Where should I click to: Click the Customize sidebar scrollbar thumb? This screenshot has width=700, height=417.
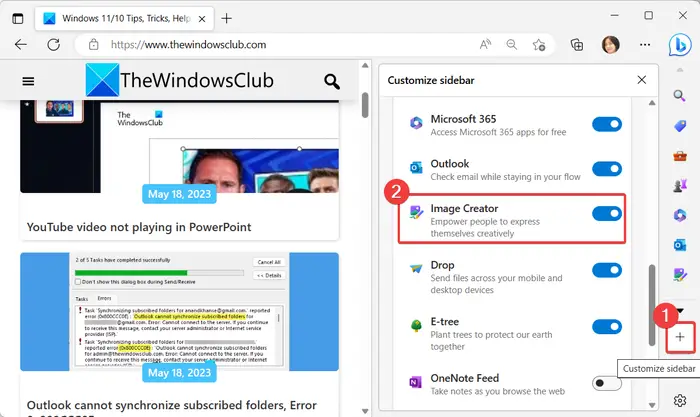652,305
